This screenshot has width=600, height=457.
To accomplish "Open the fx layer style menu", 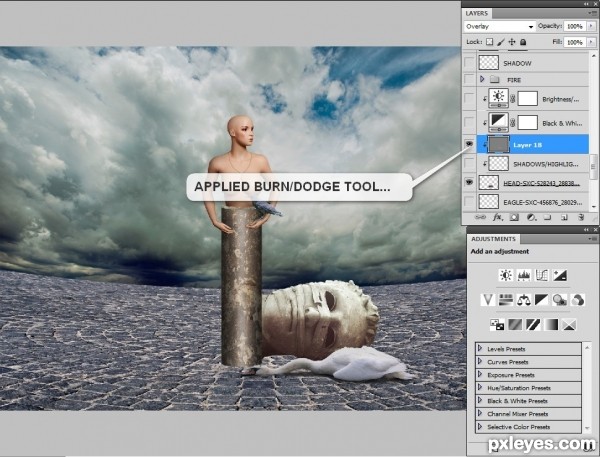I will [x=497, y=217].
